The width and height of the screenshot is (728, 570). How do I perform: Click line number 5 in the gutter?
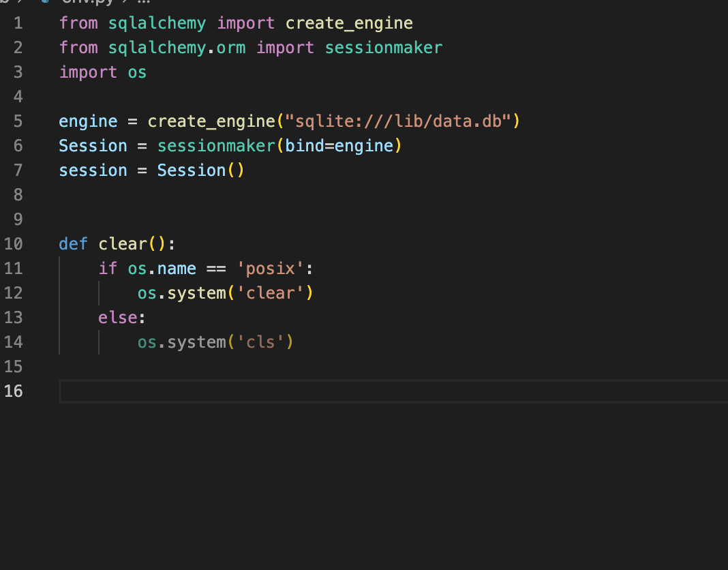pyautogui.click(x=18, y=121)
